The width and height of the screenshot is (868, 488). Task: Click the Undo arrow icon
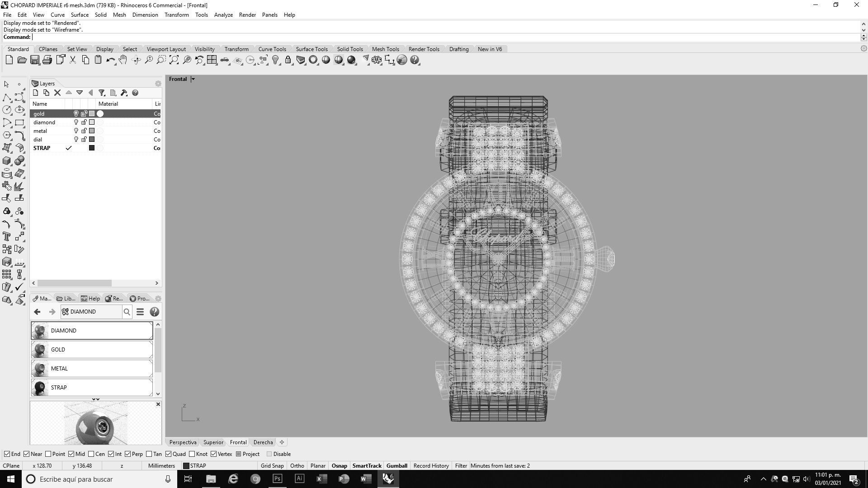pyautogui.click(x=110, y=60)
